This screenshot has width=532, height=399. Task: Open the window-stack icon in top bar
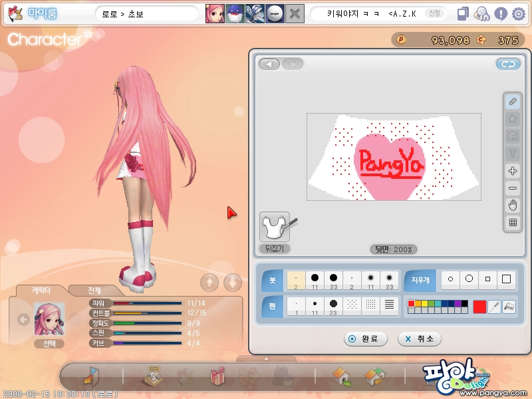click(x=463, y=14)
